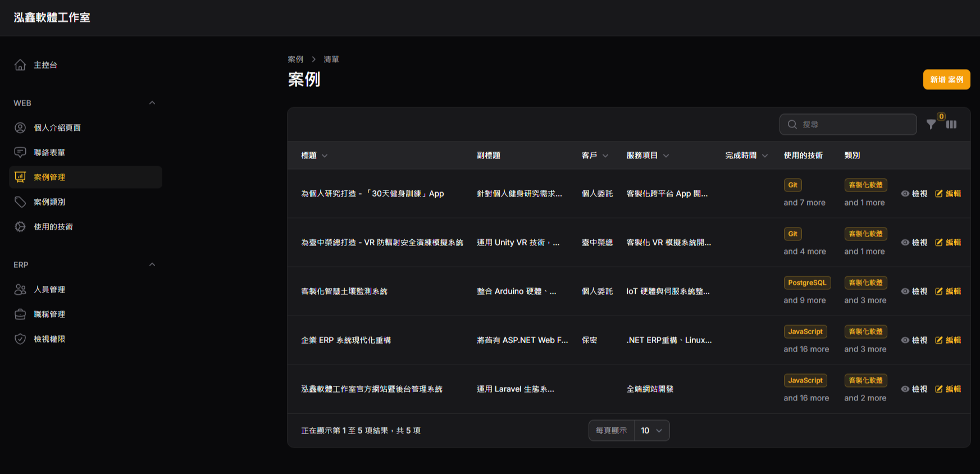Click Git badge in 30天健身訓練 row
Viewport: 980px width, 474px height.
coord(792,185)
